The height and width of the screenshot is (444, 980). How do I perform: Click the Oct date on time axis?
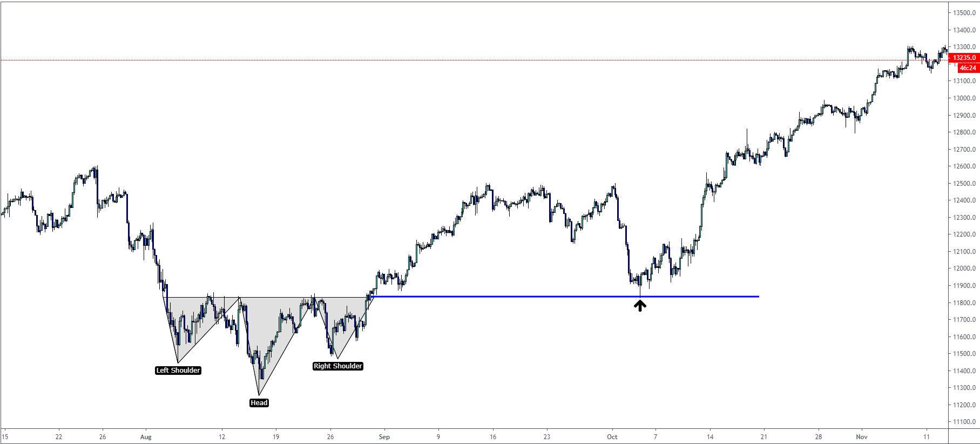612,437
